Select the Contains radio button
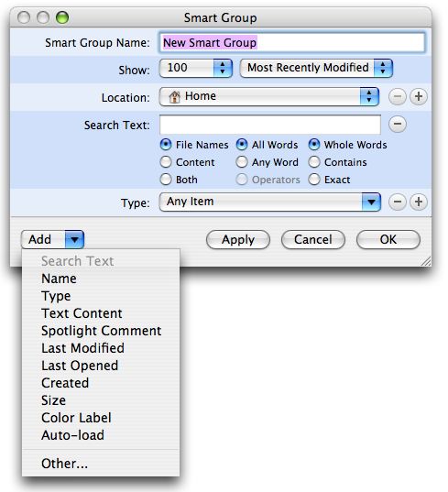Viewport: 448px width, 492px height. [314, 162]
